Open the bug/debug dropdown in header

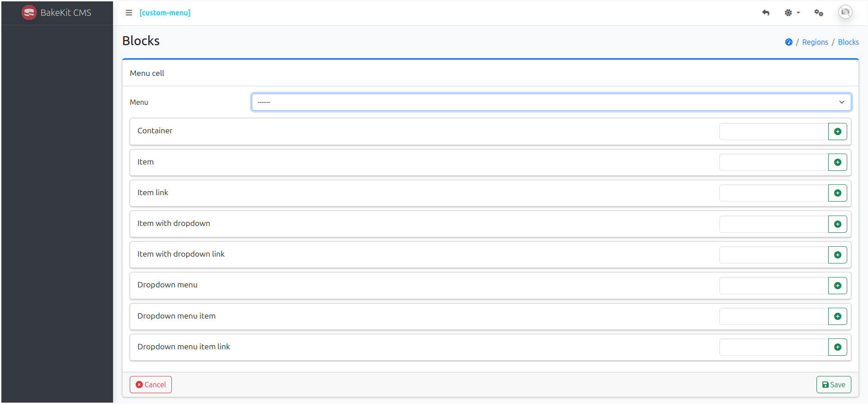pos(792,13)
